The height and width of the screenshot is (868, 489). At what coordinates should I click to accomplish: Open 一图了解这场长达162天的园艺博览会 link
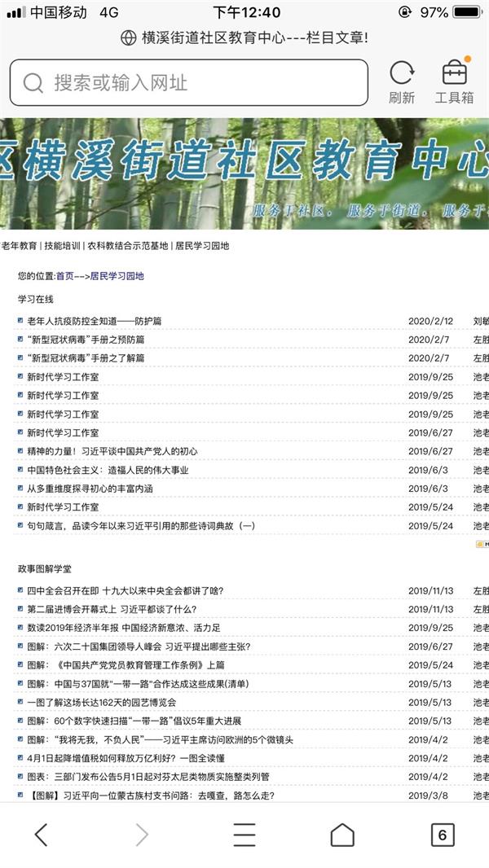(101, 702)
